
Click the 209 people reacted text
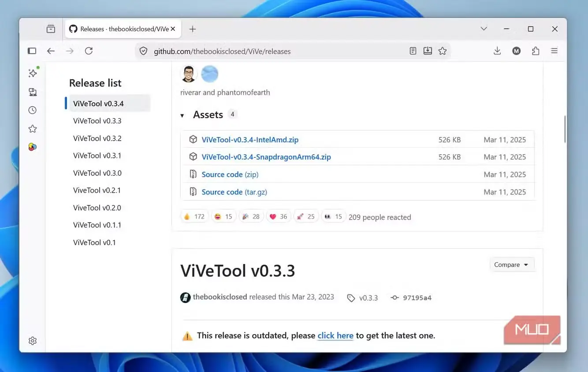click(x=380, y=217)
